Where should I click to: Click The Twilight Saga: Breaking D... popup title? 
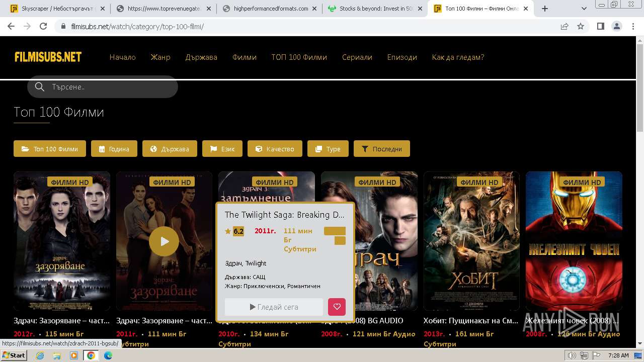(285, 215)
